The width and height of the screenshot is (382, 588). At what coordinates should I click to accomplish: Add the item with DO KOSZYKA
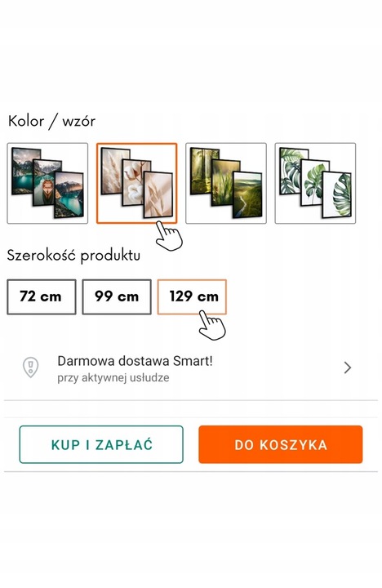pyautogui.click(x=281, y=444)
